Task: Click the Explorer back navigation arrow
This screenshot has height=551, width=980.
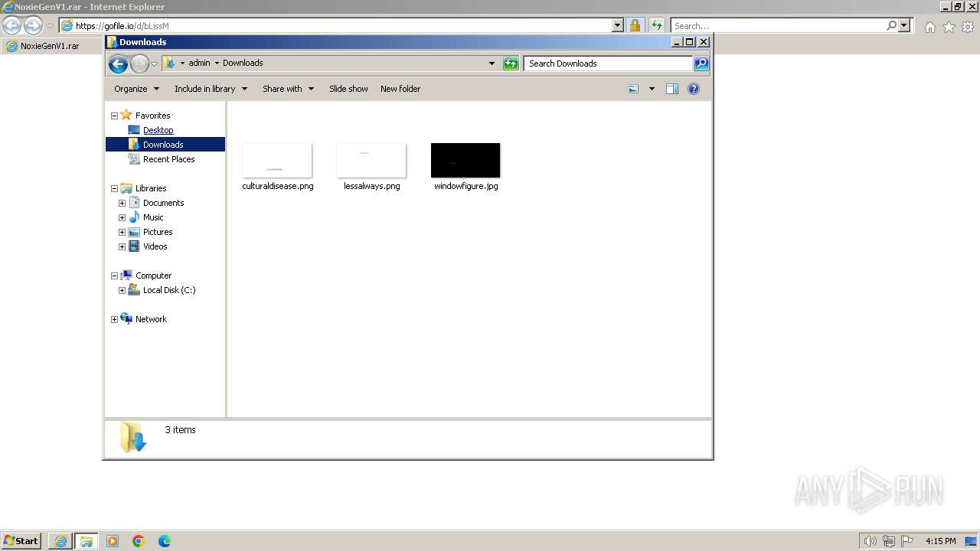Action: tap(118, 64)
